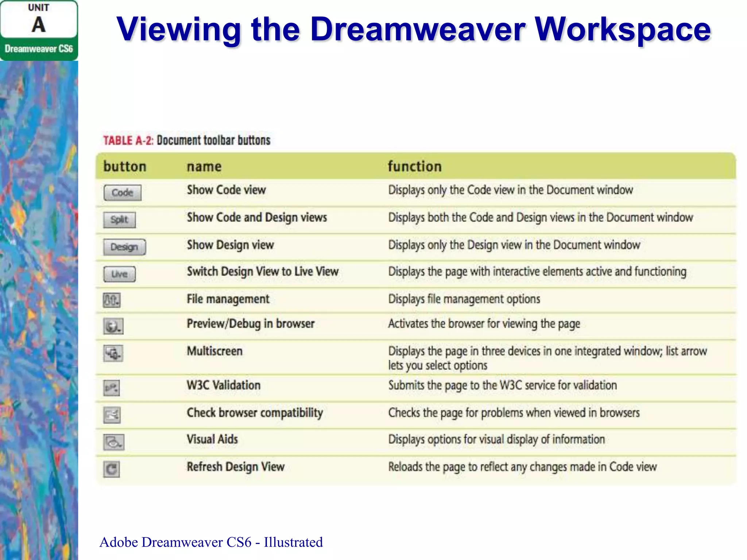Click 'Displays options for visual display' description
Viewport: 747px width, 560px height.
click(x=496, y=440)
